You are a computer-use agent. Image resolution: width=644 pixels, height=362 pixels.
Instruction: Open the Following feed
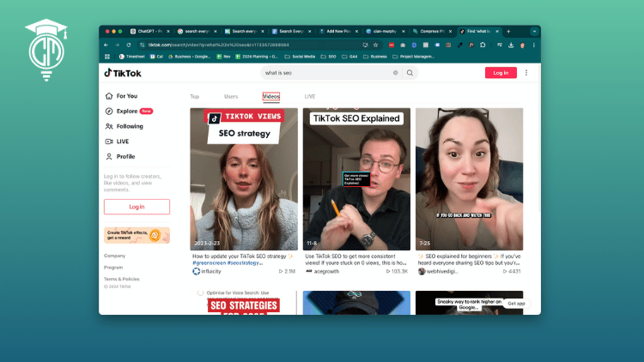(x=124, y=126)
